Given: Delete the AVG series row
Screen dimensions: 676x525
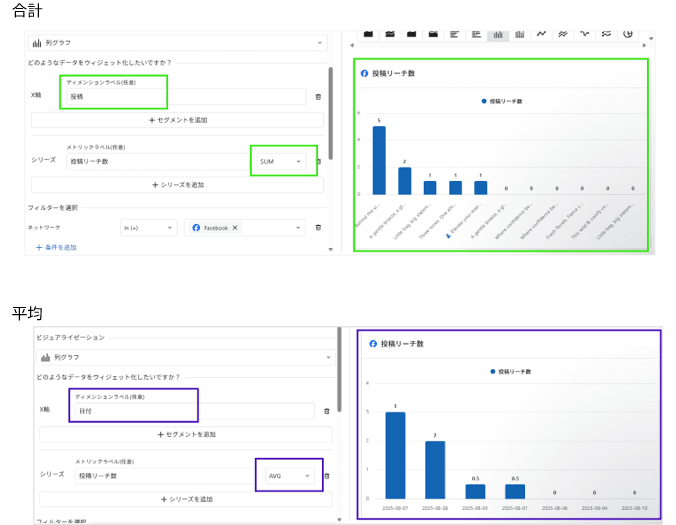Looking at the screenshot, I should (326, 476).
